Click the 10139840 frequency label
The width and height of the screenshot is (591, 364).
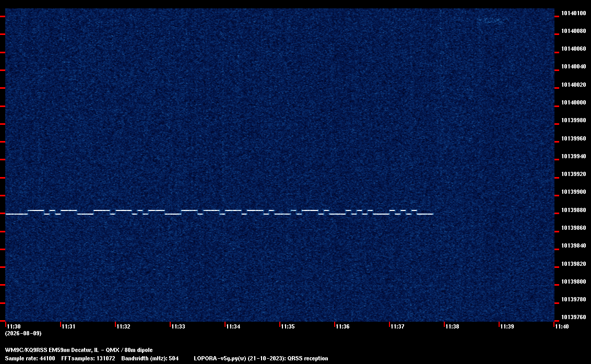[573, 245]
